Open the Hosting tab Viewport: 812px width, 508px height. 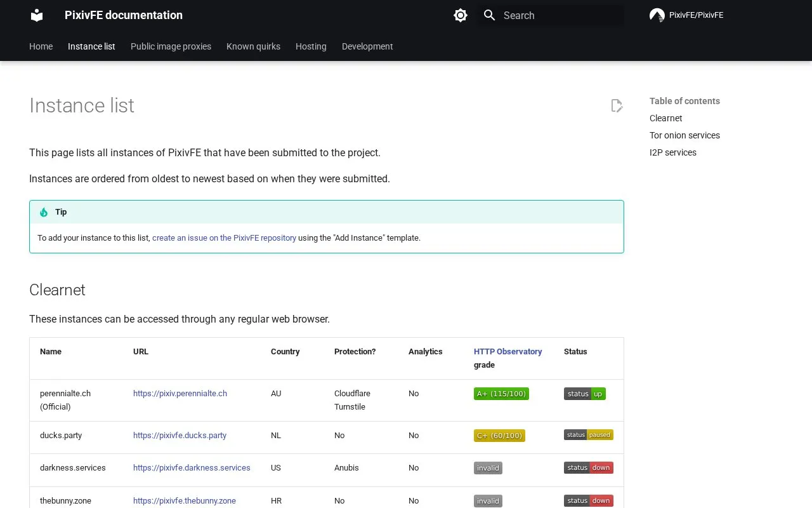(x=311, y=46)
